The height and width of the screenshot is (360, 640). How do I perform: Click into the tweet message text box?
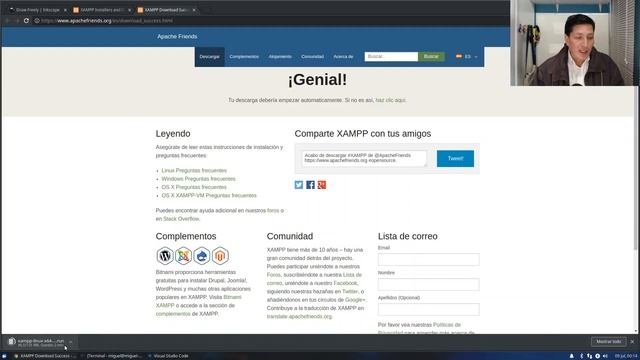(364, 158)
